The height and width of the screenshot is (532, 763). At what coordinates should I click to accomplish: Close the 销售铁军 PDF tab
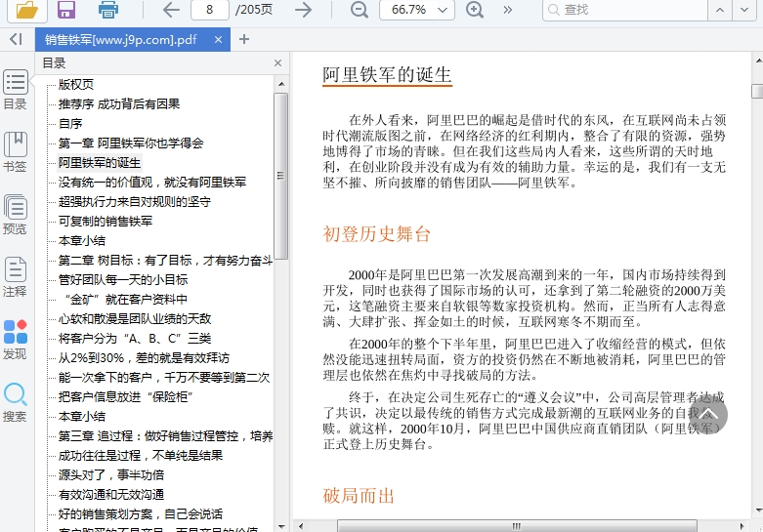click(219, 39)
